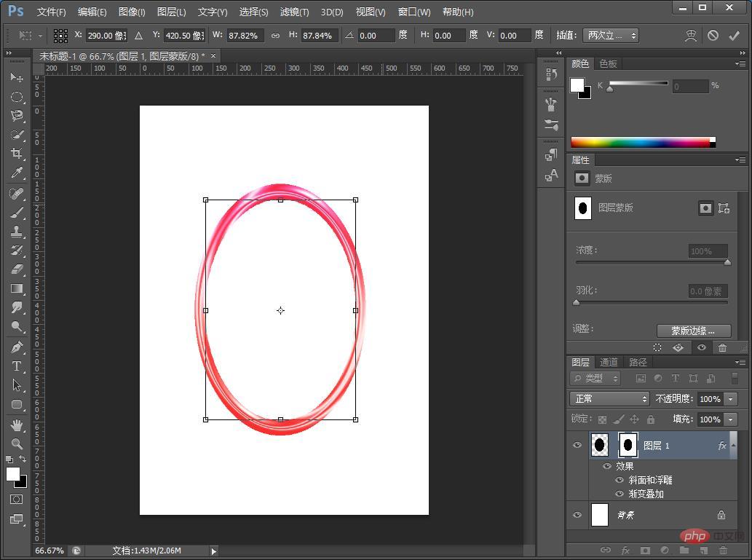
Task: Open the 插值 interpolation dropdown
Action: pos(611,35)
